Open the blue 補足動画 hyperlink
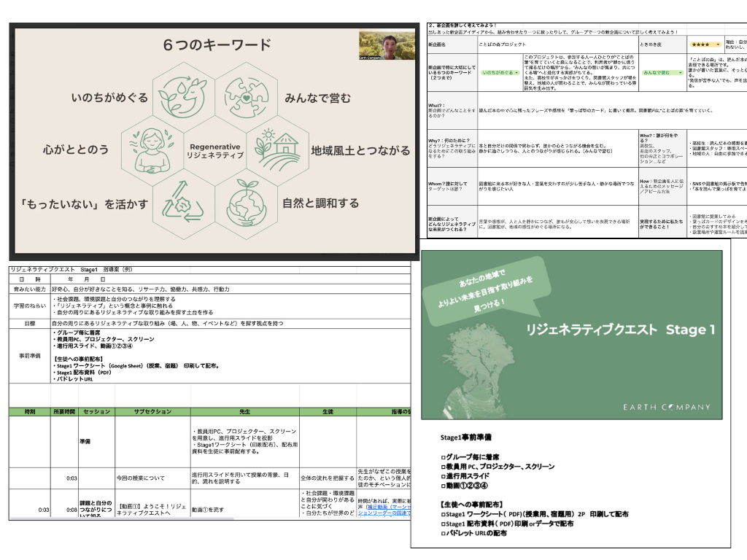 point(376,507)
